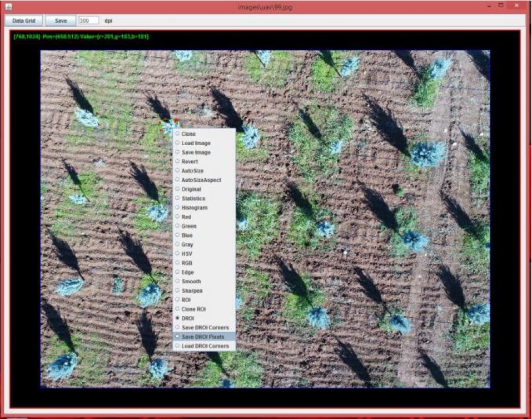
Task: Choose Load DROI Corners menu entry
Action: 205,346
